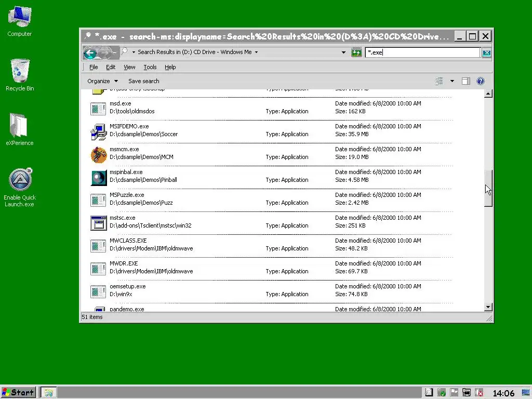Click the green checkmark tray icon
Image resolution: width=532 pixels, height=399 pixels.
(442, 393)
